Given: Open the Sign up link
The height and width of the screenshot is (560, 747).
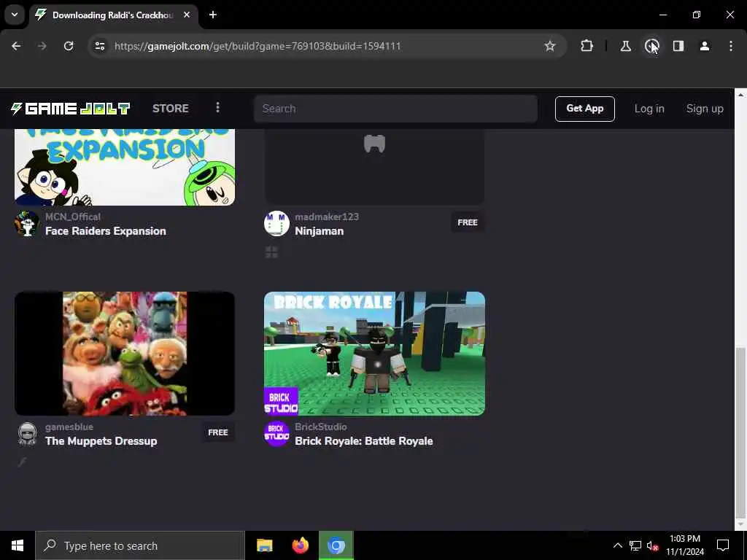Looking at the screenshot, I should (x=705, y=109).
